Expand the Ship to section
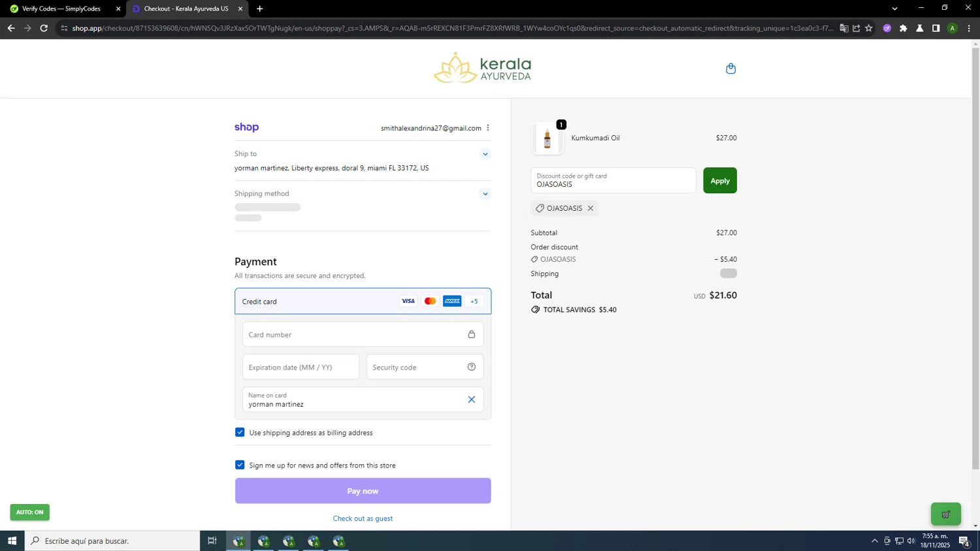The height and width of the screenshot is (551, 980). [x=485, y=154]
